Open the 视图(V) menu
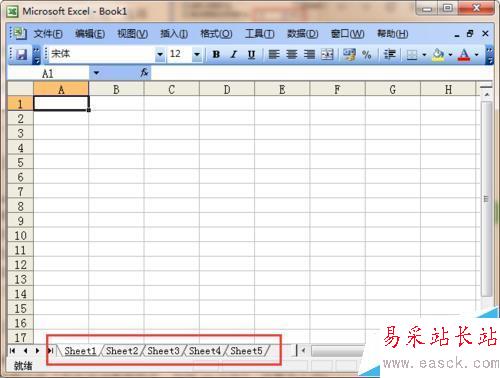The width and height of the screenshot is (500, 378). point(133,34)
